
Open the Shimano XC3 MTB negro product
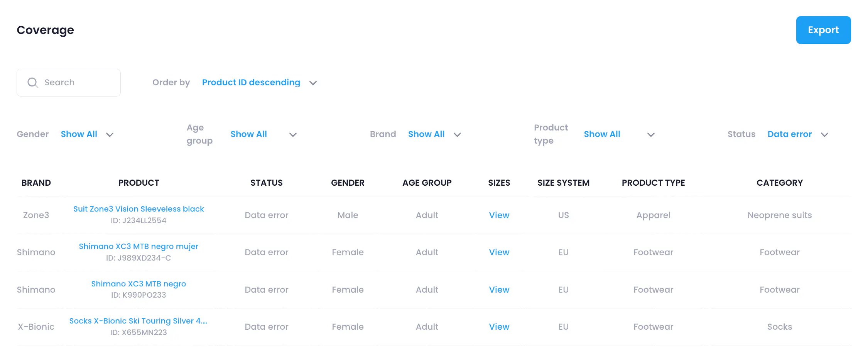click(138, 284)
